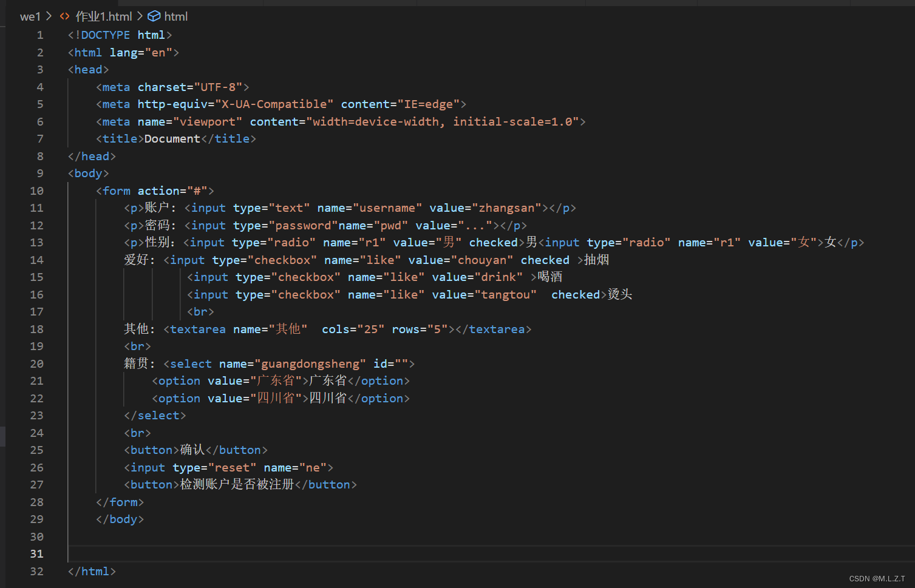Click the 'we1' breadcrumb folder
Image resolution: width=915 pixels, height=588 pixels.
[30, 16]
